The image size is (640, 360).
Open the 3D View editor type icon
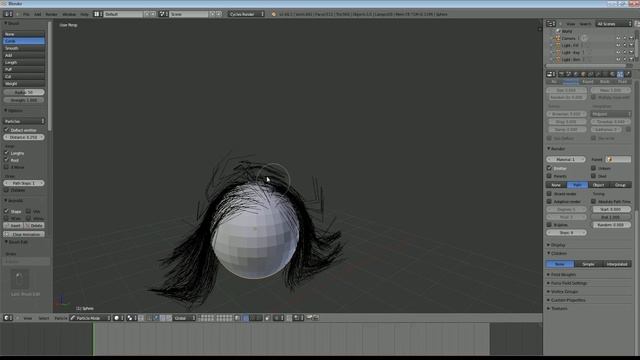7,318
